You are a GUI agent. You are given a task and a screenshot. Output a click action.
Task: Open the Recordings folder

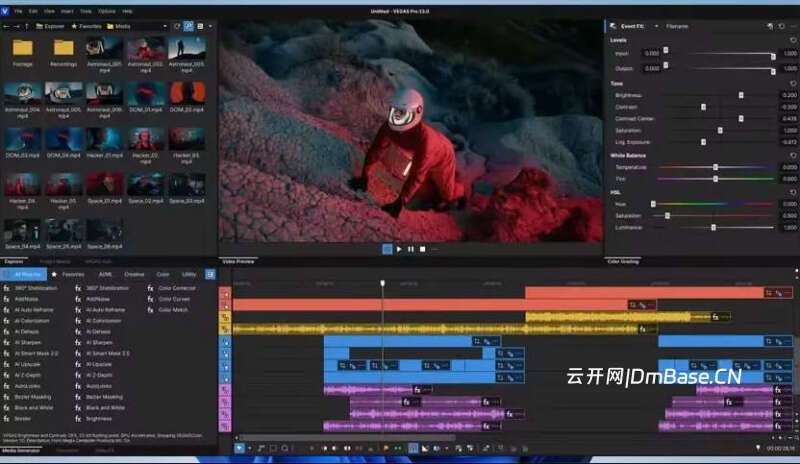click(64, 54)
